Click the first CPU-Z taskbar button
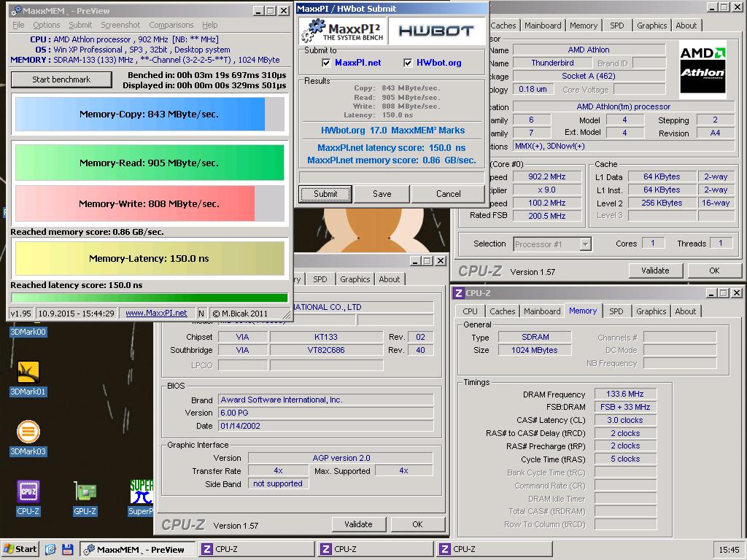 pyautogui.click(x=257, y=550)
